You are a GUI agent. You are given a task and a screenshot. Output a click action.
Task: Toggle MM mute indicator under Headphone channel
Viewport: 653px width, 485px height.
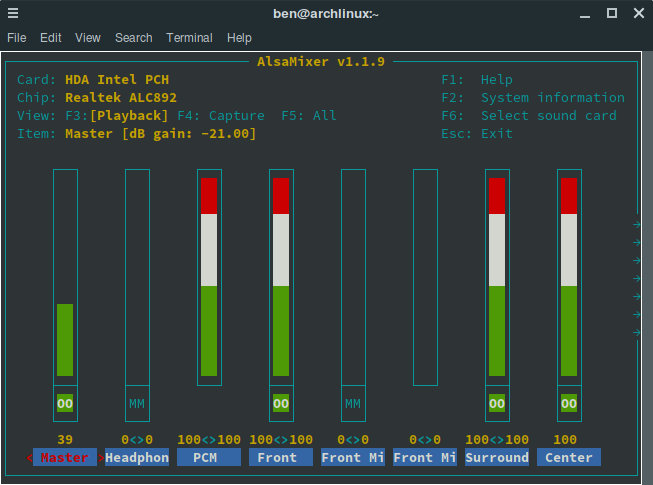137,403
